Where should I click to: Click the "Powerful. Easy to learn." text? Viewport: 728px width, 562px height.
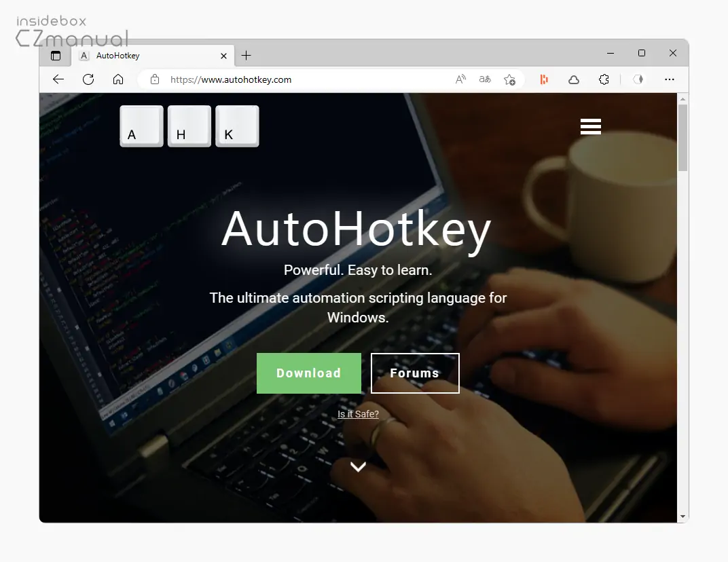[358, 269]
